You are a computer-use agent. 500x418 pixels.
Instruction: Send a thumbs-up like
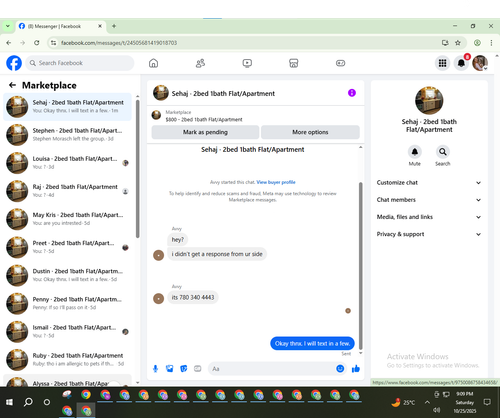coord(356,369)
